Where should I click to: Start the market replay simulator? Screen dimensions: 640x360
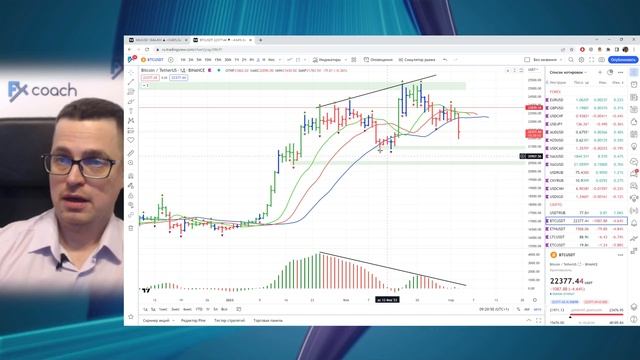click(x=417, y=60)
